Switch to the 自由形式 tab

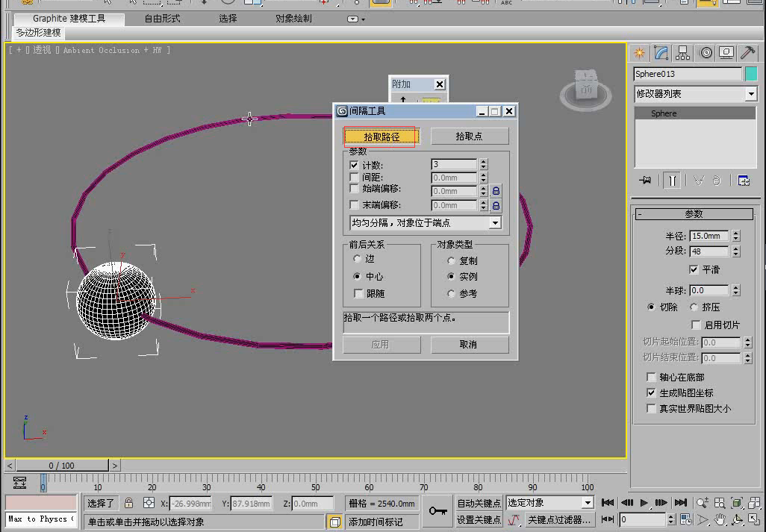click(x=162, y=19)
